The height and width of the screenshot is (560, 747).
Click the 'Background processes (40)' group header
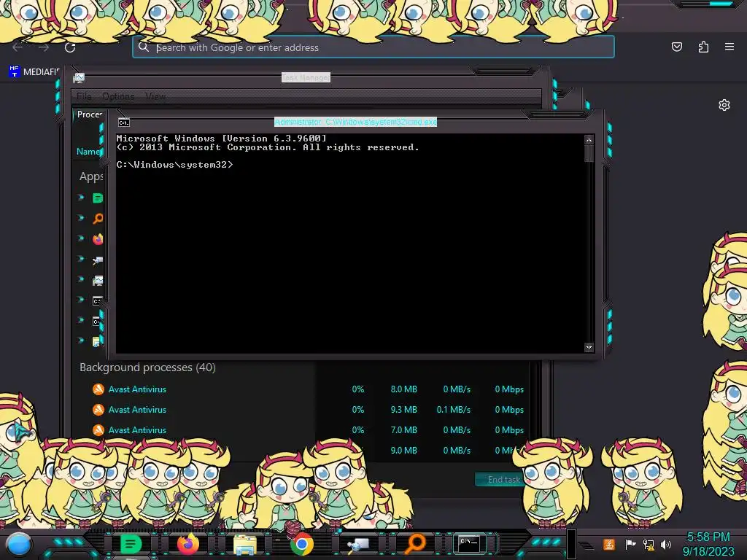pos(147,367)
